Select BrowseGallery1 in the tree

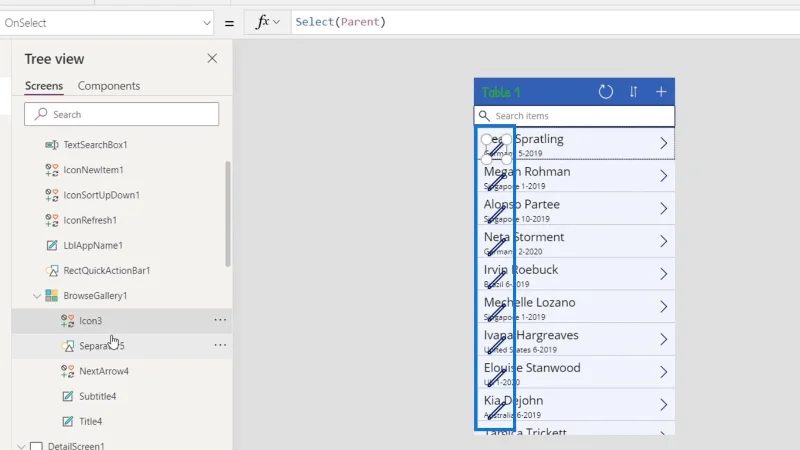pyautogui.click(x=95, y=295)
